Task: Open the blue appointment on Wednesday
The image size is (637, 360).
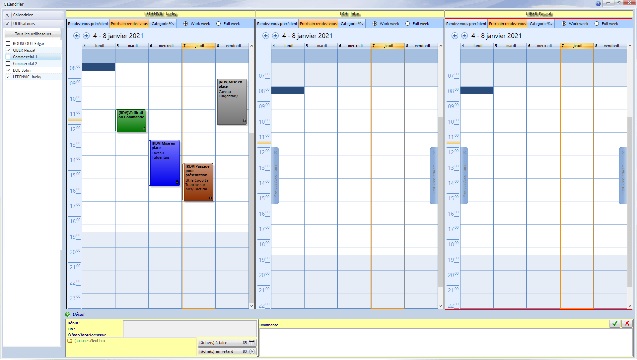Action: (165, 163)
